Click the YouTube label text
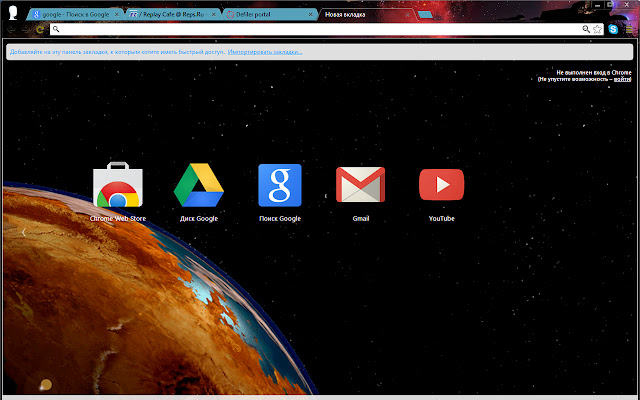 coord(442,219)
